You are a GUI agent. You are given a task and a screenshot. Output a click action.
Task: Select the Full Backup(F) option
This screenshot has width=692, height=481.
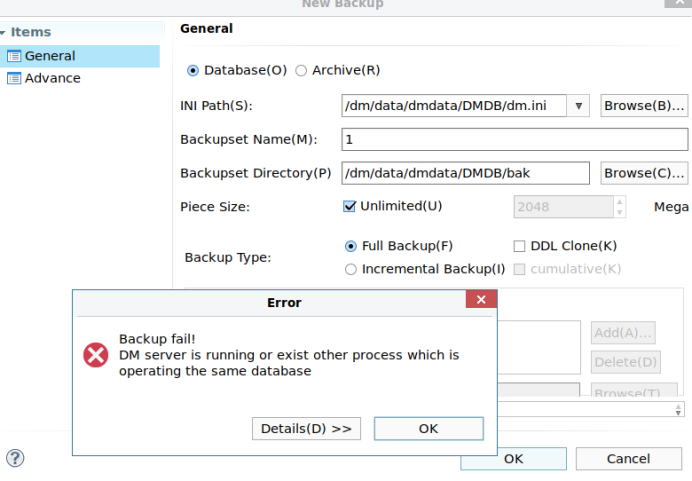tap(350, 246)
